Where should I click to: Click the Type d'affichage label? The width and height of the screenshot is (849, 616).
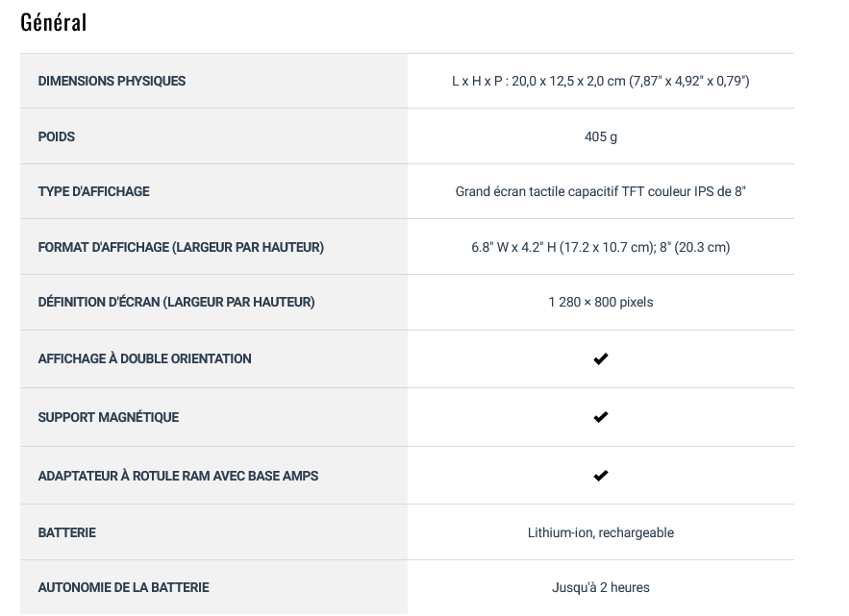click(93, 191)
